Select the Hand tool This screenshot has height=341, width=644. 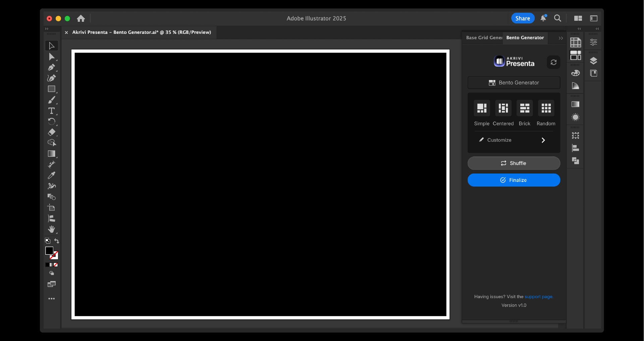point(52,229)
